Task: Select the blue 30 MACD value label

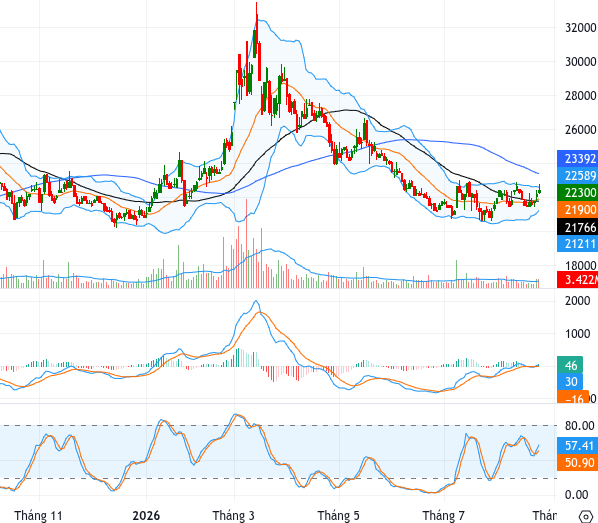Action: point(570,381)
